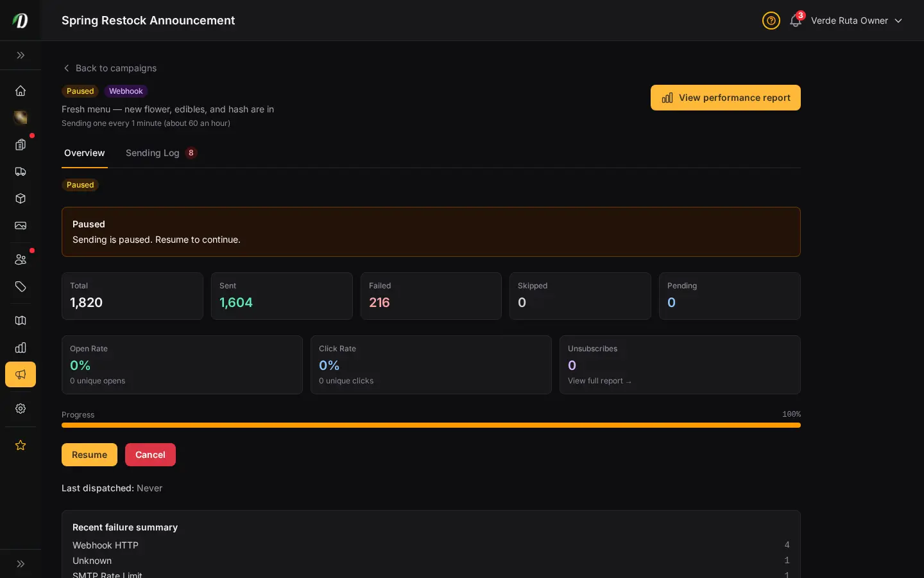Image resolution: width=924 pixels, height=578 pixels.
Task: Click the View performance report button
Action: (726, 98)
